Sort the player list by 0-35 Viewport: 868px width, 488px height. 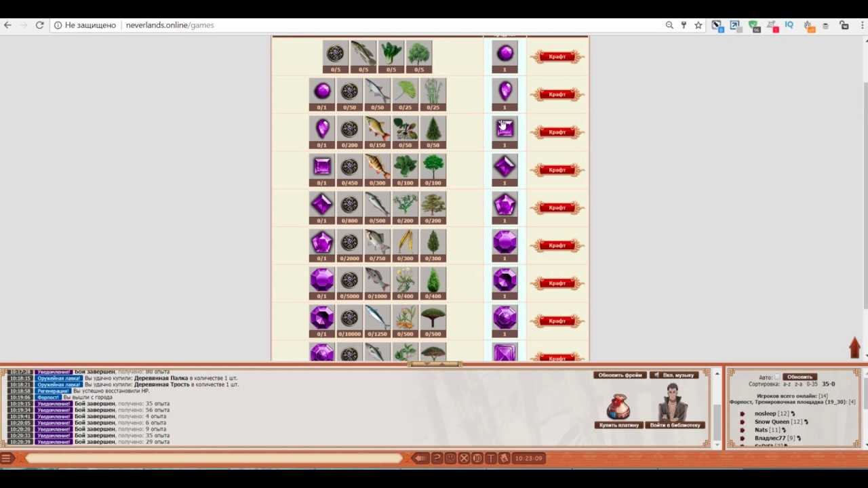click(812, 384)
